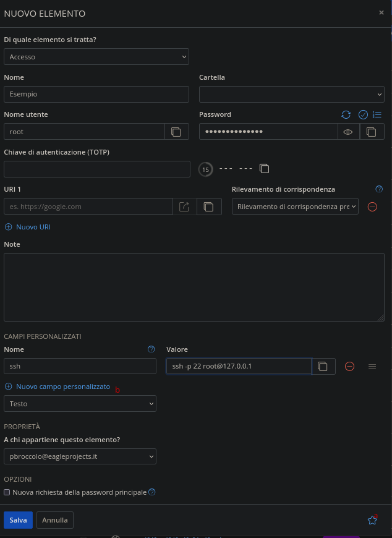The image size is (392, 538).
Task: Copy the password to clipboard
Action: (x=371, y=132)
